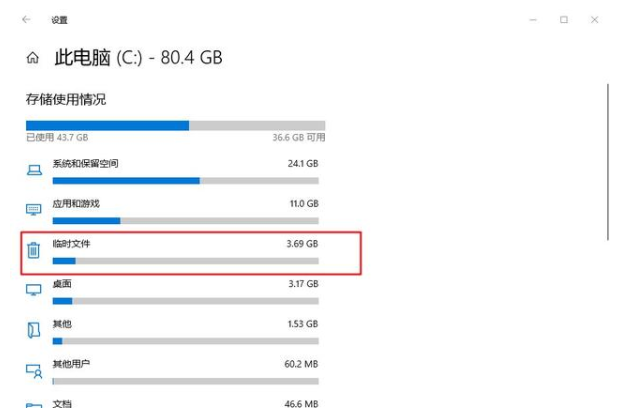The width and height of the screenshot is (619, 415).
Task: Click the trash bin icon for 临时文件
Action: [34, 250]
